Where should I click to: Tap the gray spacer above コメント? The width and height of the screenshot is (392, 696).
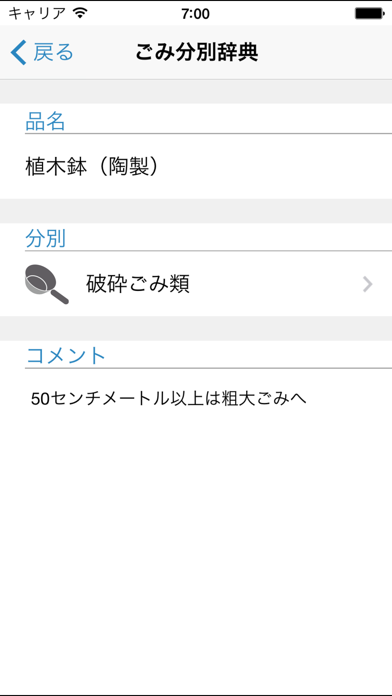pos(196,328)
